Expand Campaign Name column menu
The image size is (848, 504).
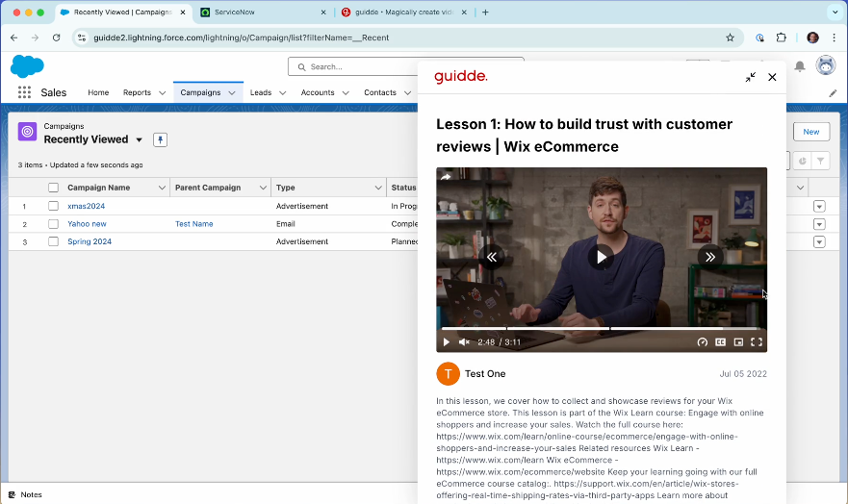pyautogui.click(x=162, y=188)
